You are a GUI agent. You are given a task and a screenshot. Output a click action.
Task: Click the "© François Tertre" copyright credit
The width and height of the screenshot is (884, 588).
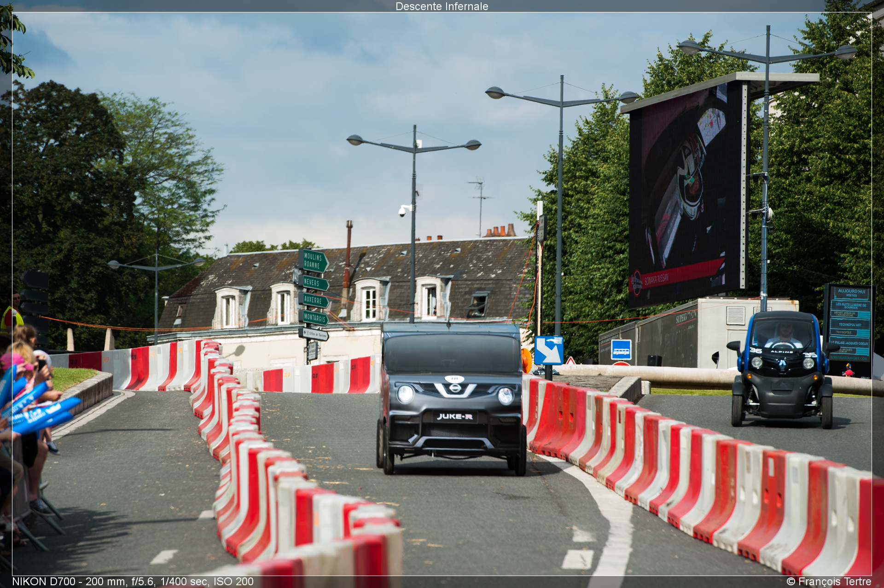tap(829, 582)
